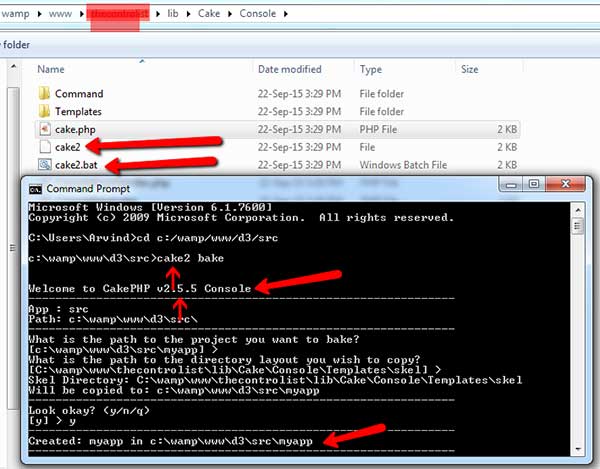
Task: Click Command Prompt scrollbar up arrow
Action: tap(578, 210)
